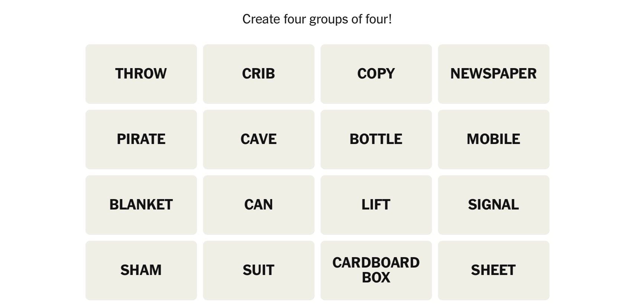Select the LIFT tile

point(376,205)
